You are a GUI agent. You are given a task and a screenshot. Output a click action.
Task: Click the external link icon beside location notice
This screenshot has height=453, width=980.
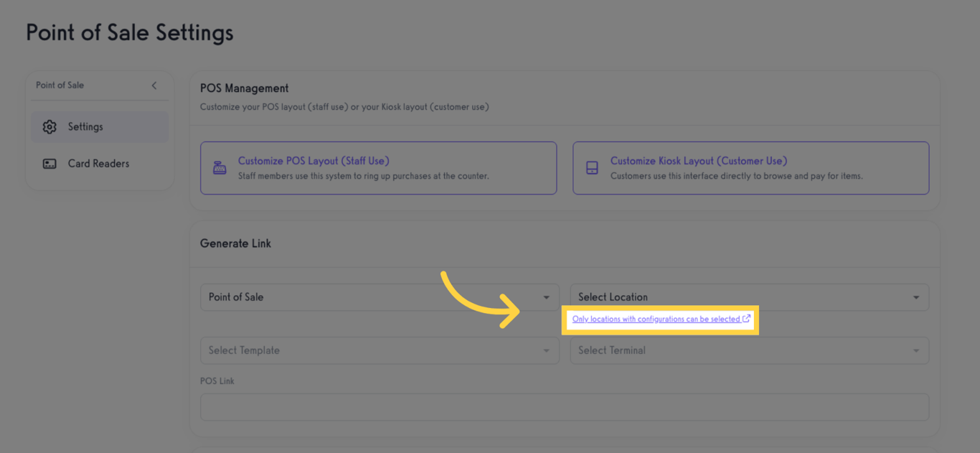[746, 319]
